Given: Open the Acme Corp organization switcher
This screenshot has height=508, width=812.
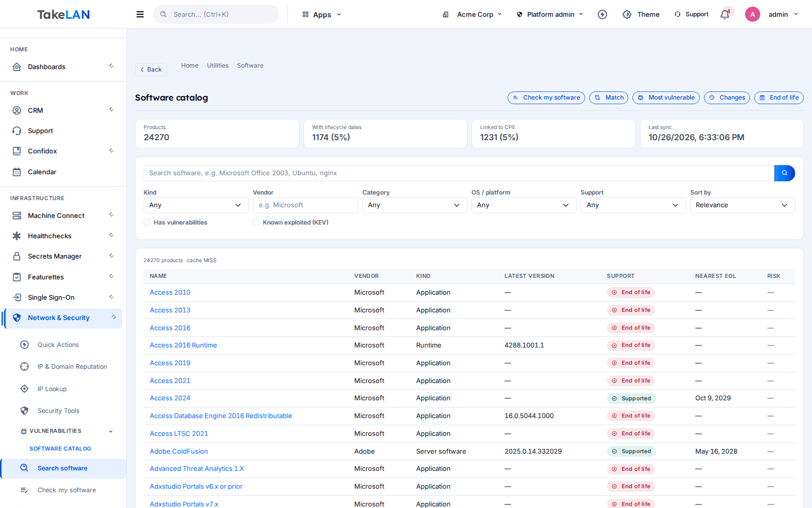Looking at the screenshot, I should pyautogui.click(x=472, y=14).
